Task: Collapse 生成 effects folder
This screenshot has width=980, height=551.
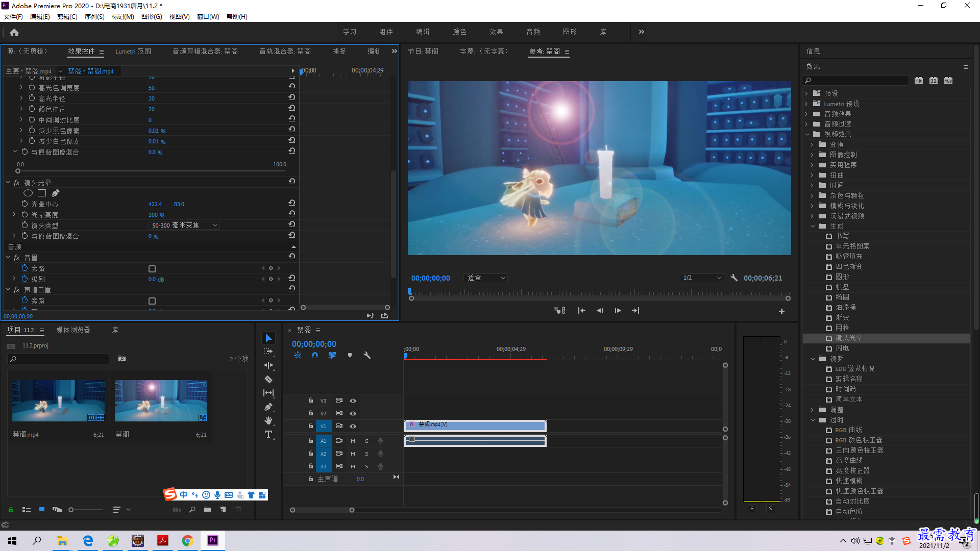Action: 813,227
